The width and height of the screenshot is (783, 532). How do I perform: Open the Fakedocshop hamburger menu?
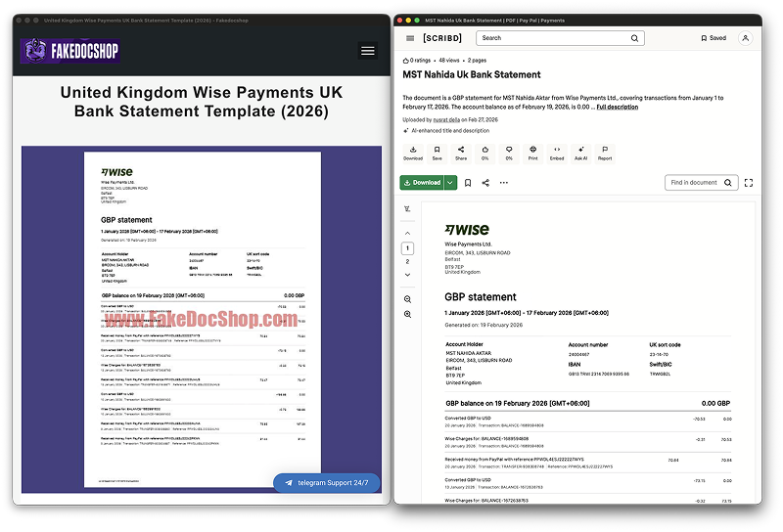click(x=368, y=51)
